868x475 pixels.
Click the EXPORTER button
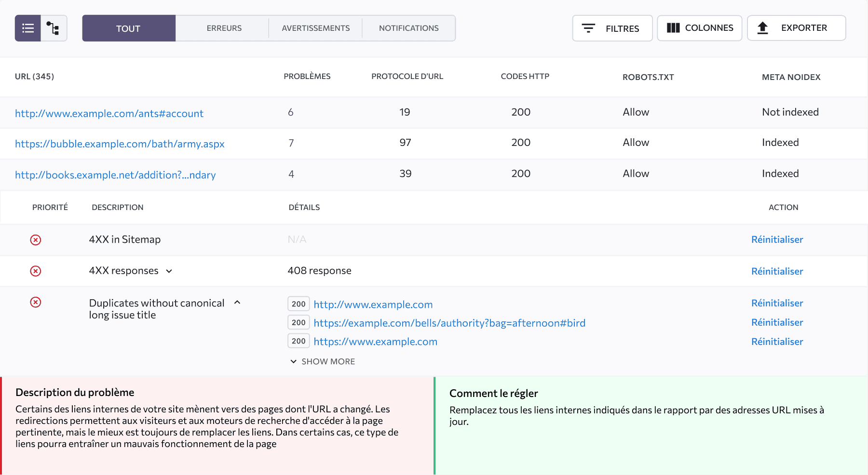pos(797,28)
